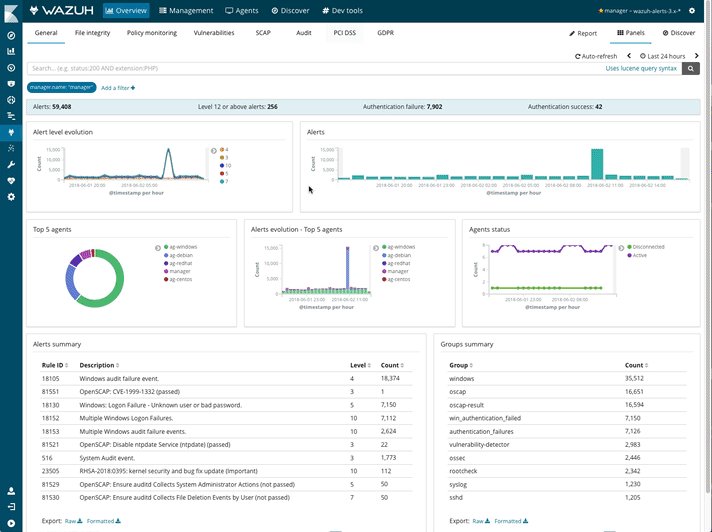Download Raw export icon under Groups summary

[487, 521]
